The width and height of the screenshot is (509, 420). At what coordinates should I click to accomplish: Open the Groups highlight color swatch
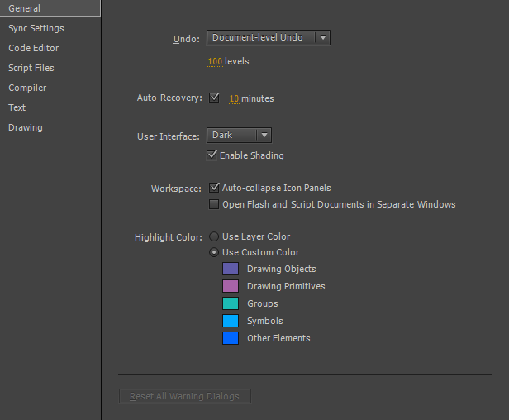click(x=231, y=303)
